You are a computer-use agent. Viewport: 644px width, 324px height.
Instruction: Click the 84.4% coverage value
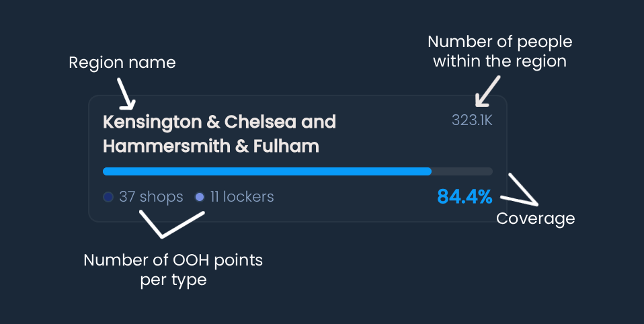pyautogui.click(x=465, y=197)
